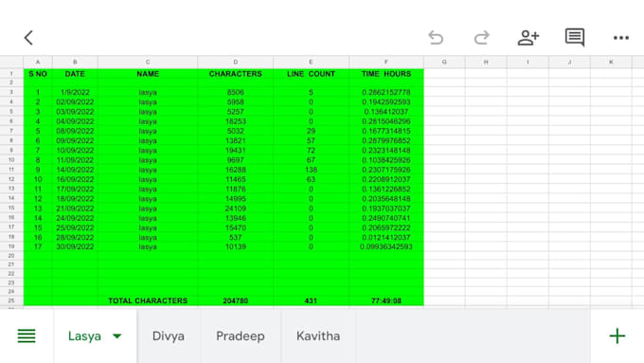This screenshot has height=363, width=644.
Task: Undo the last action
Action: coord(436,38)
